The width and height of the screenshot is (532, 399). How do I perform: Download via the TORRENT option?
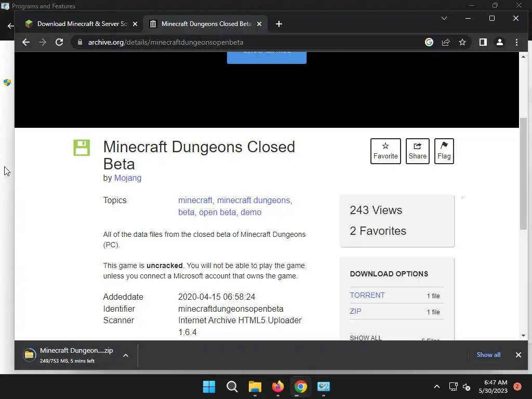(x=367, y=295)
